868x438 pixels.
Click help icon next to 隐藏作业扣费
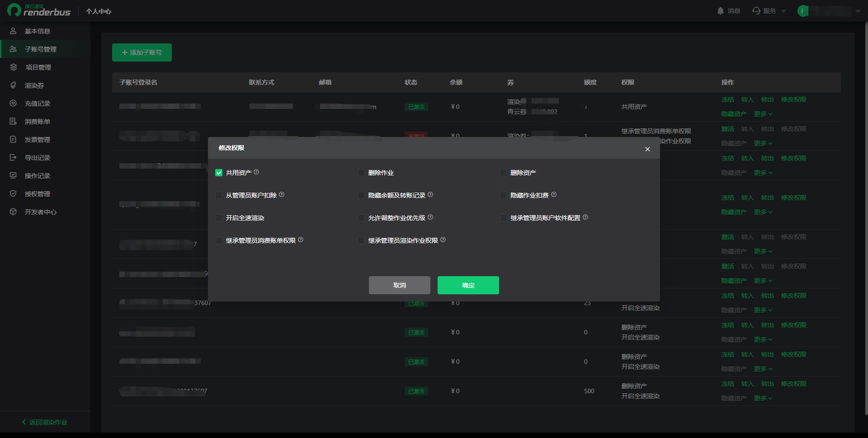tap(554, 194)
